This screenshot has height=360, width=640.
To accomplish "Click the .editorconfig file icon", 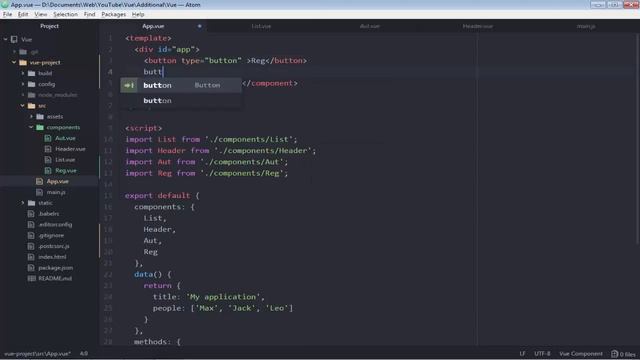I will tap(31, 224).
